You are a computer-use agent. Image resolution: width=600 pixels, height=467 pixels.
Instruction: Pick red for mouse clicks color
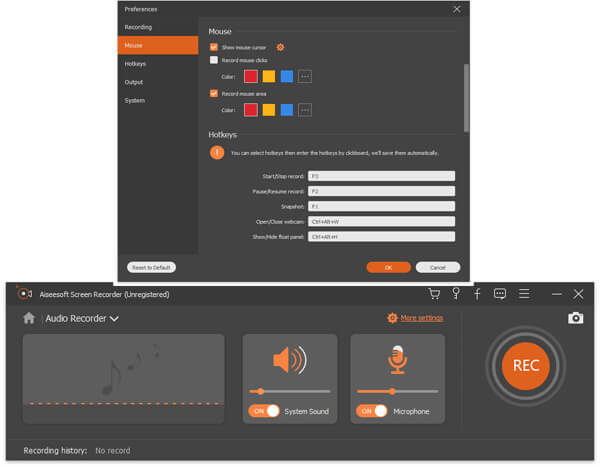point(251,77)
